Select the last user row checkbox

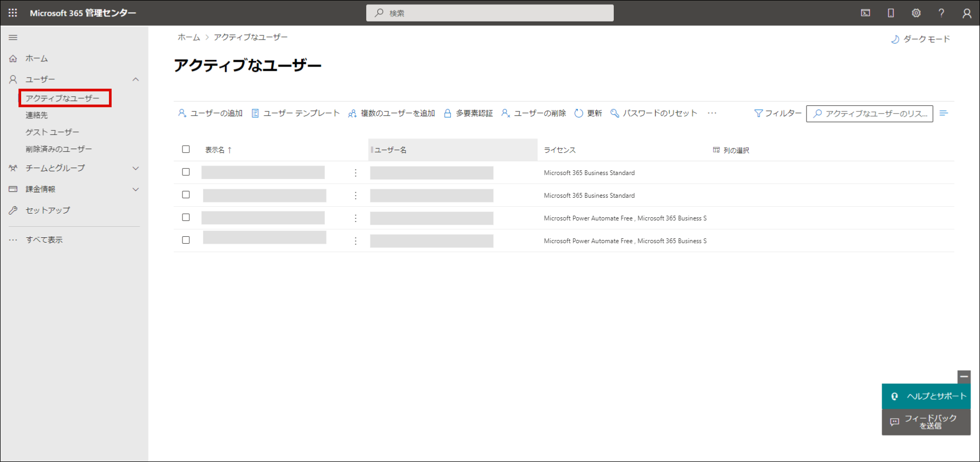tap(186, 240)
